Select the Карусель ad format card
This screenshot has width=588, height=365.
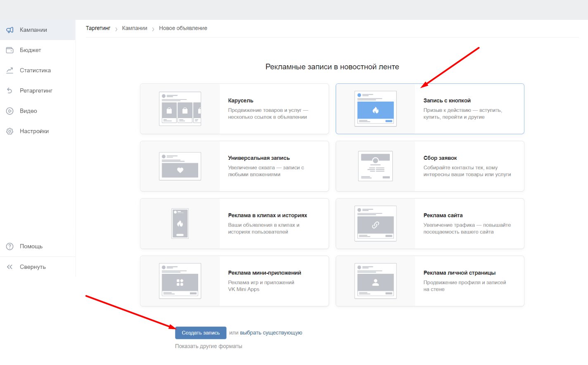[x=234, y=109]
